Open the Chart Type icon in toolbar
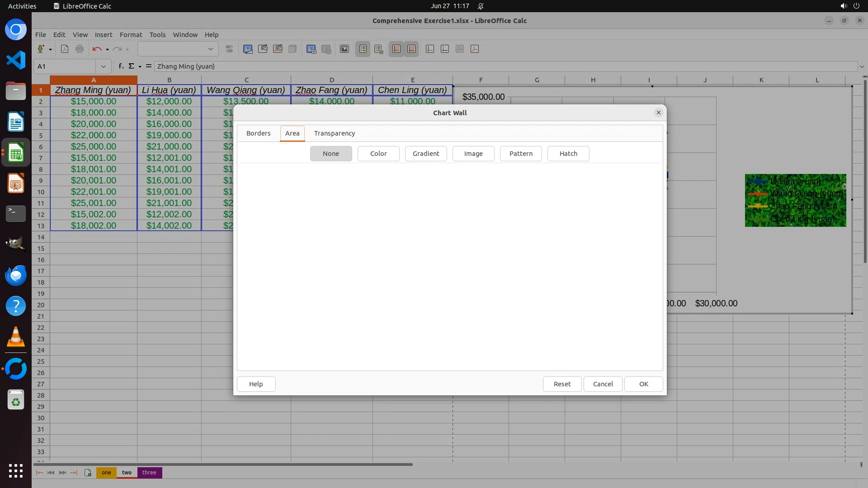Viewport: 868px width, 488px height. pos(248,49)
